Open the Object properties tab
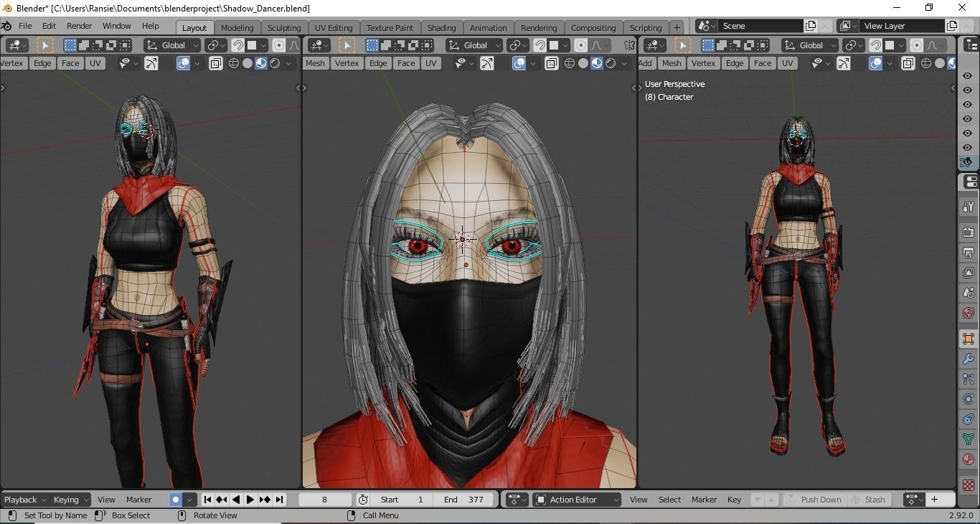 pos(968,339)
